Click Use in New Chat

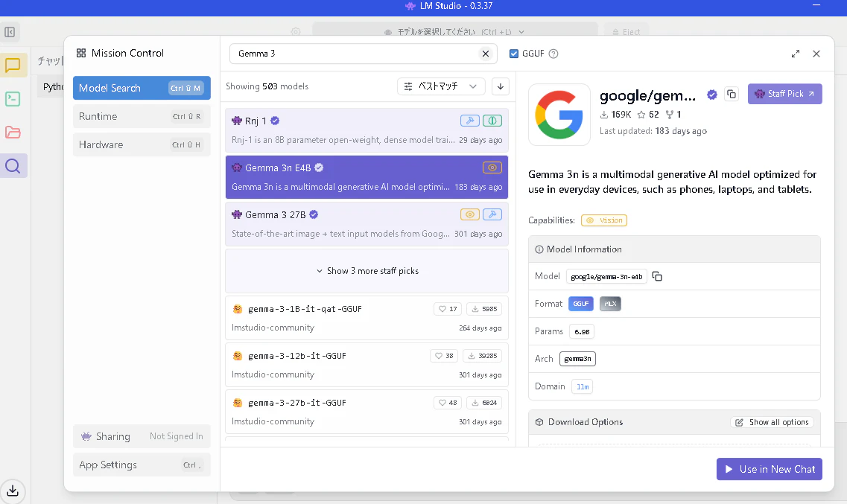click(x=770, y=469)
